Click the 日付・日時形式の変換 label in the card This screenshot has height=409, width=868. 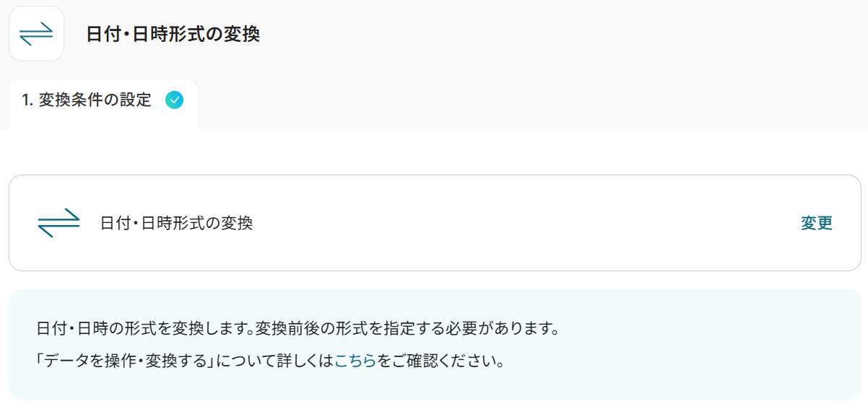(177, 223)
